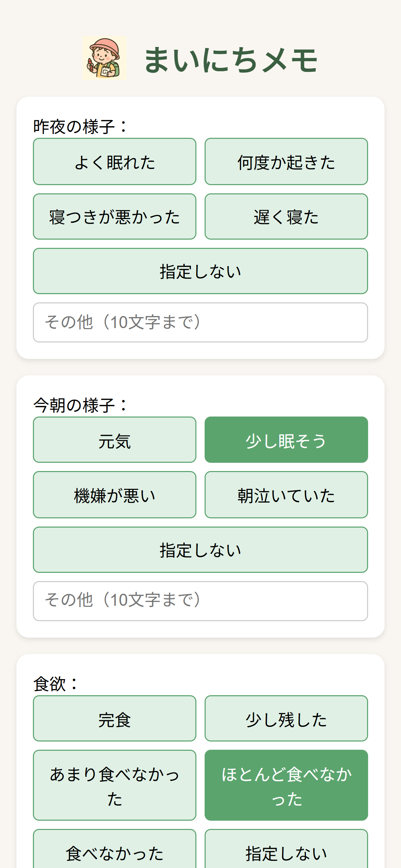Select 'あまり食べなかった' appetite option
Viewport: 401px width, 868px height.
pos(114,785)
